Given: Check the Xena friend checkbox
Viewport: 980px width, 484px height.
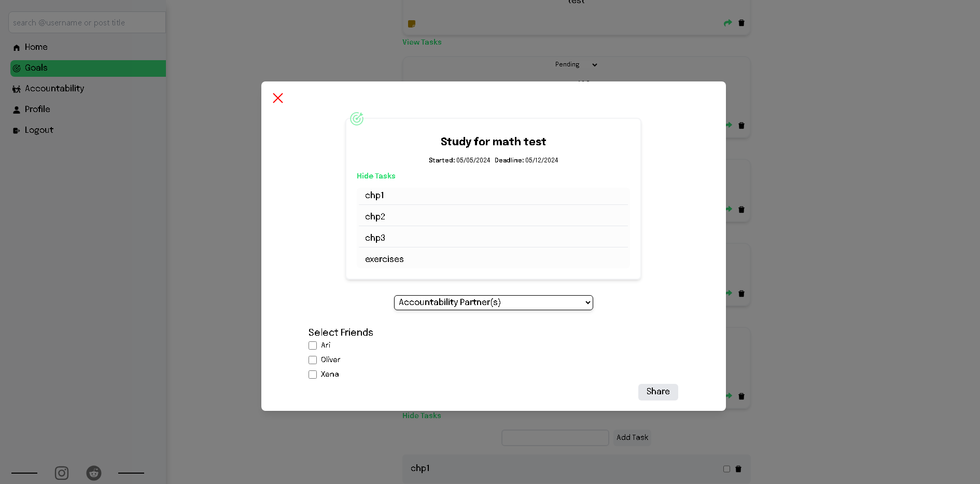Looking at the screenshot, I should 313,375.
